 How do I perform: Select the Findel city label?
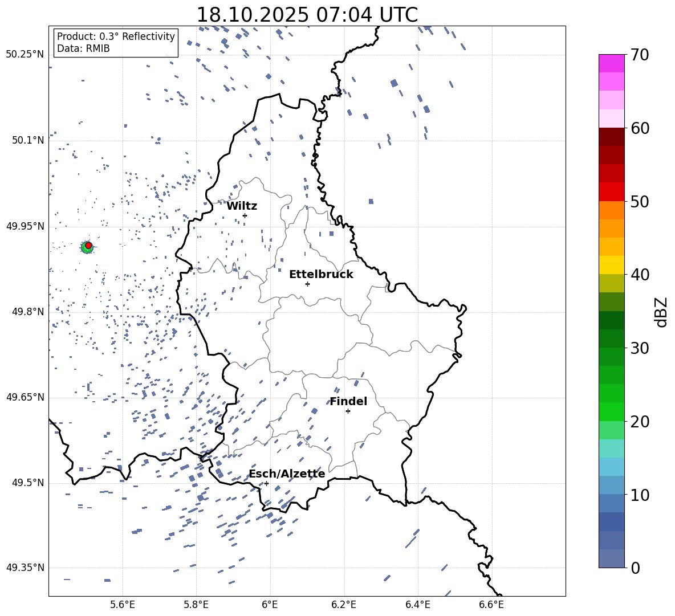[x=348, y=401]
